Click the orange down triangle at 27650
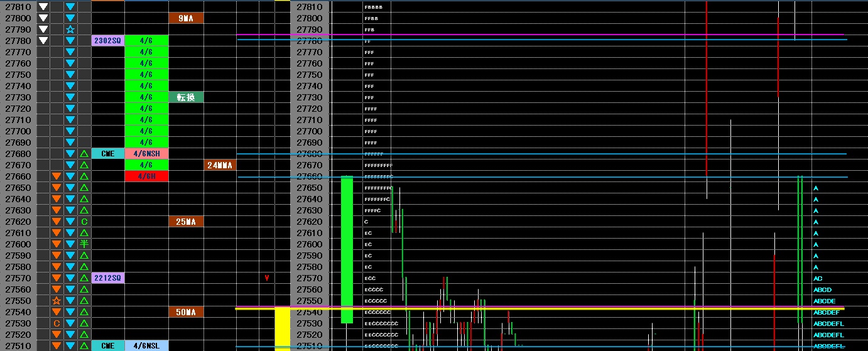Viewport: 868px width, 351px height. point(57,188)
